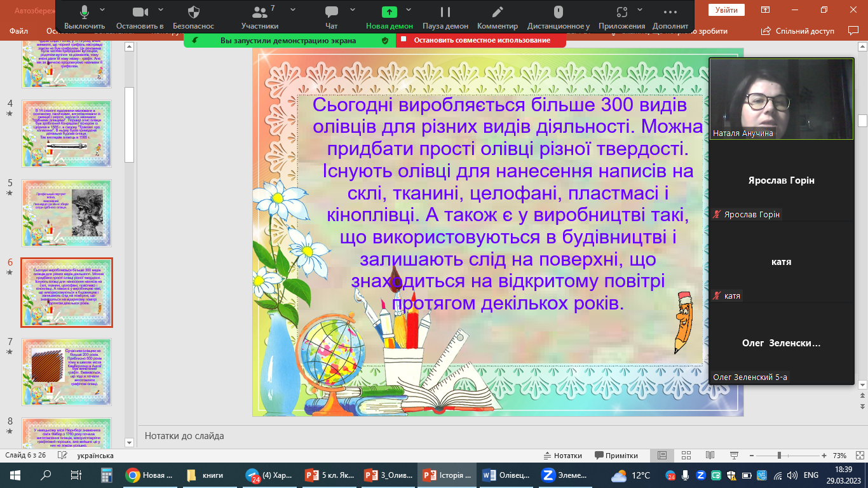This screenshot has height=488, width=868.
Task: Open Windows taskbar search
Action: click(x=46, y=475)
